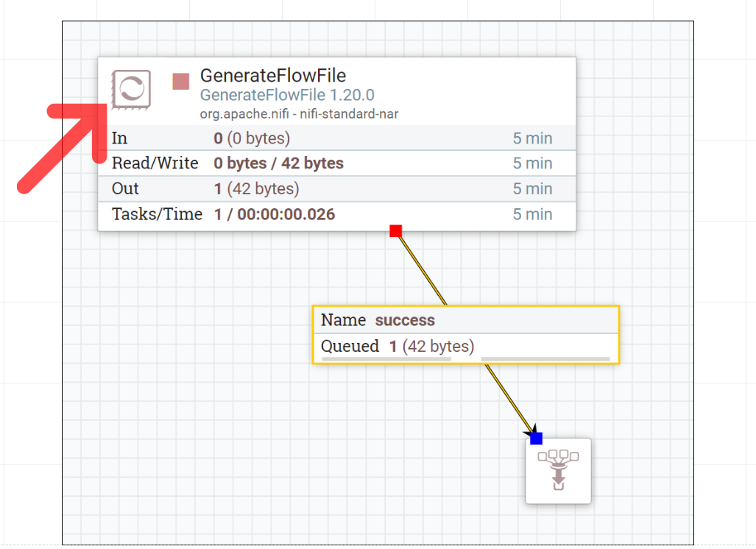Click the left queue count backpressure bar
Viewport: 756px width, 549px height.
point(386,359)
